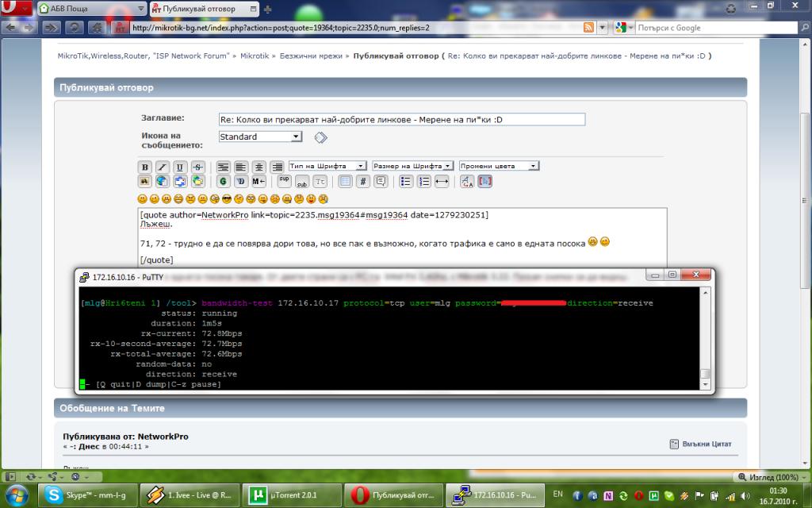This screenshot has width=812, height=508.
Task: Insert superscript using the sup button
Action: coord(285,181)
